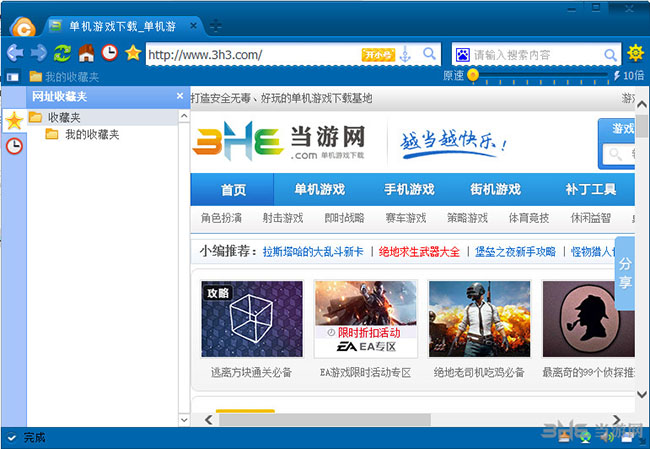This screenshot has height=449, width=650.
Task: Select the Baidu paw search engine icon
Action: pyautogui.click(x=462, y=55)
